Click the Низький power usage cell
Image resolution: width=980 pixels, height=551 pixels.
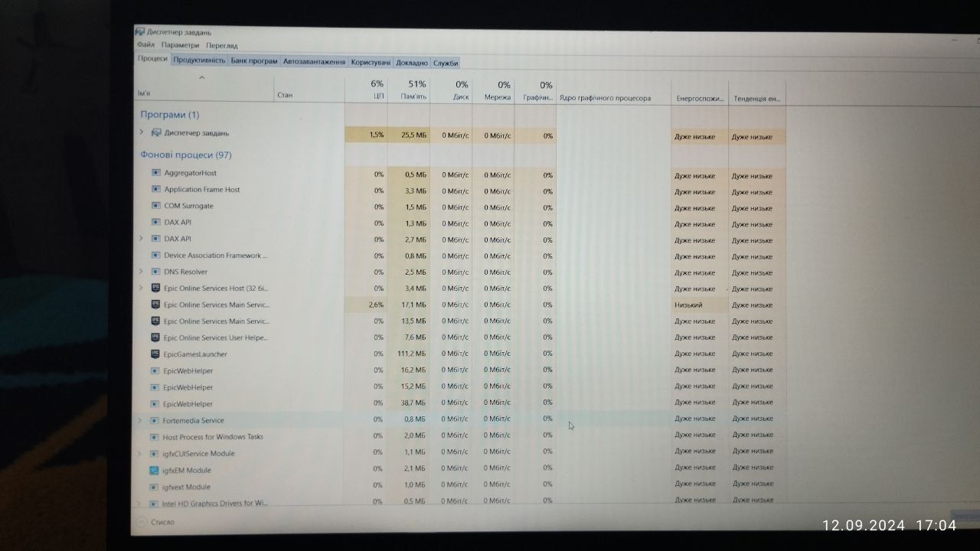click(x=700, y=305)
